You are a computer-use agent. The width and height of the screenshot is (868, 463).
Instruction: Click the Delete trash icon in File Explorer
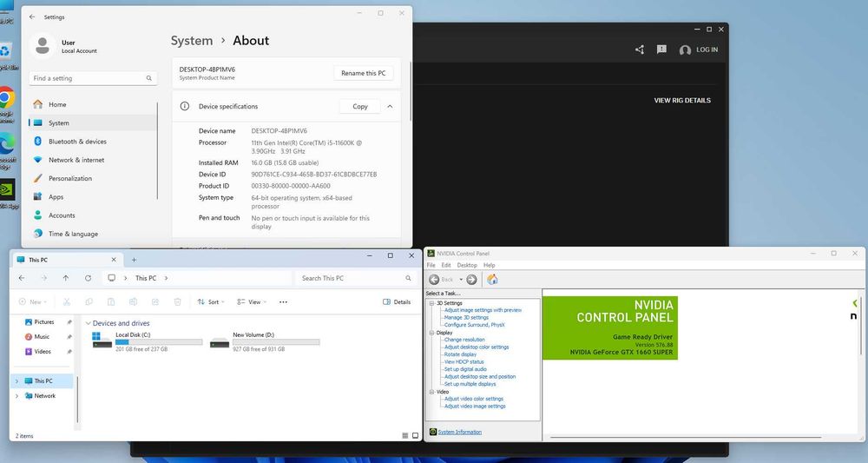point(178,301)
